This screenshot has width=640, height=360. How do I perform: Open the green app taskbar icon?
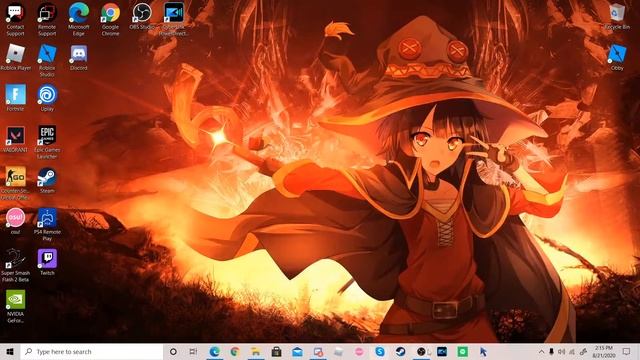coord(462,351)
